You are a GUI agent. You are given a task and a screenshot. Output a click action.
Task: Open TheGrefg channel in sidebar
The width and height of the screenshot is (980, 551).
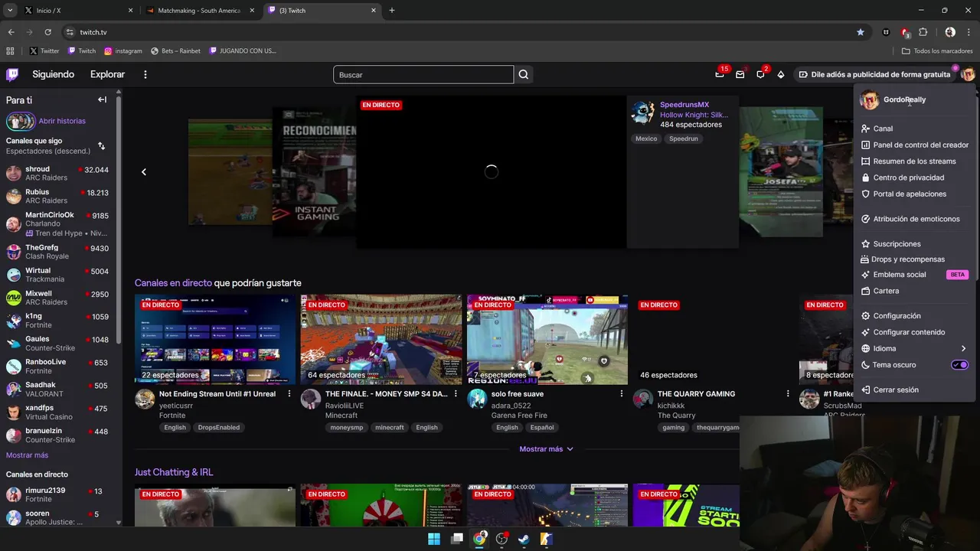[59, 252]
